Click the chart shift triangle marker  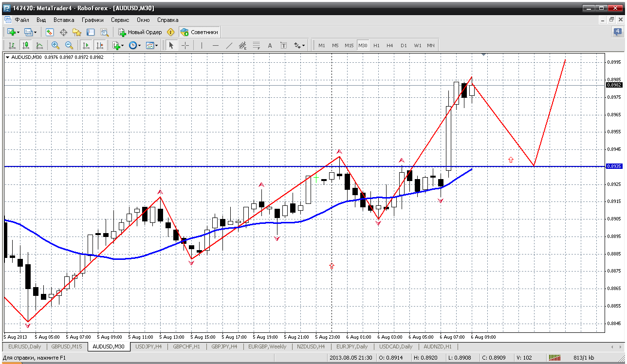coord(483,55)
